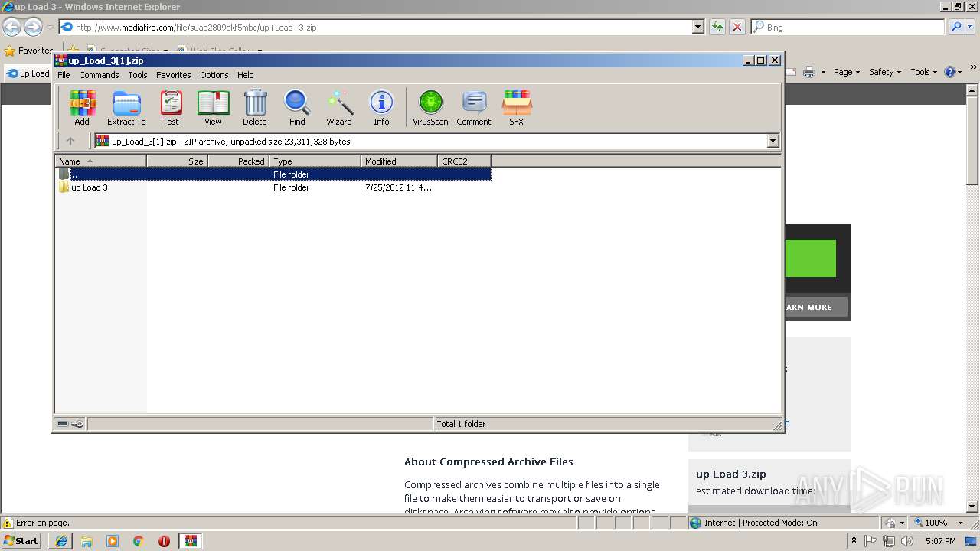Launch the Wizard tool

tap(339, 108)
